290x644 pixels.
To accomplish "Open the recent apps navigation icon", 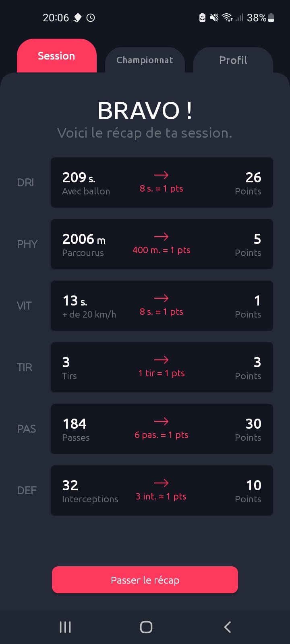I will 65,627.
